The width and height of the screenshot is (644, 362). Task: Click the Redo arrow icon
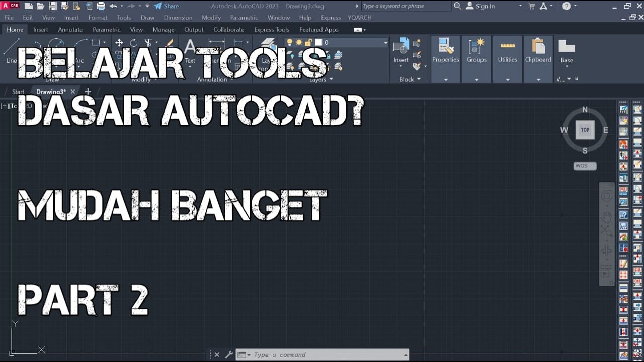131,6
